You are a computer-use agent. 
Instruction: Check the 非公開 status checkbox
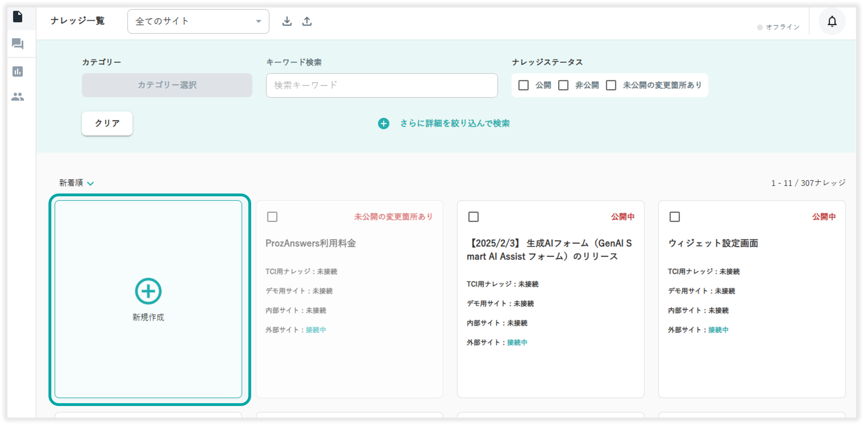click(563, 85)
